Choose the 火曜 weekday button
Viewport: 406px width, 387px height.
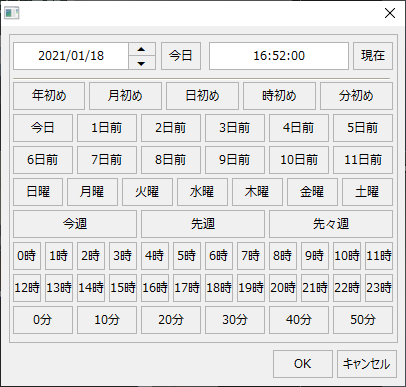coord(147,192)
